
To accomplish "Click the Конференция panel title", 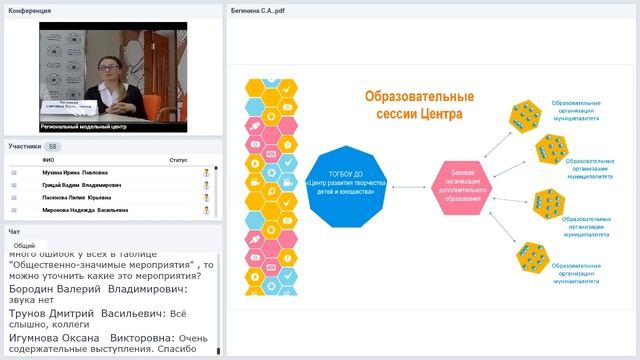I will pyautogui.click(x=29, y=11).
